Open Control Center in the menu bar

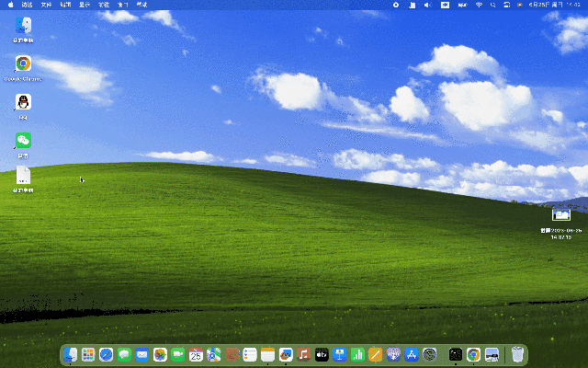click(x=507, y=5)
